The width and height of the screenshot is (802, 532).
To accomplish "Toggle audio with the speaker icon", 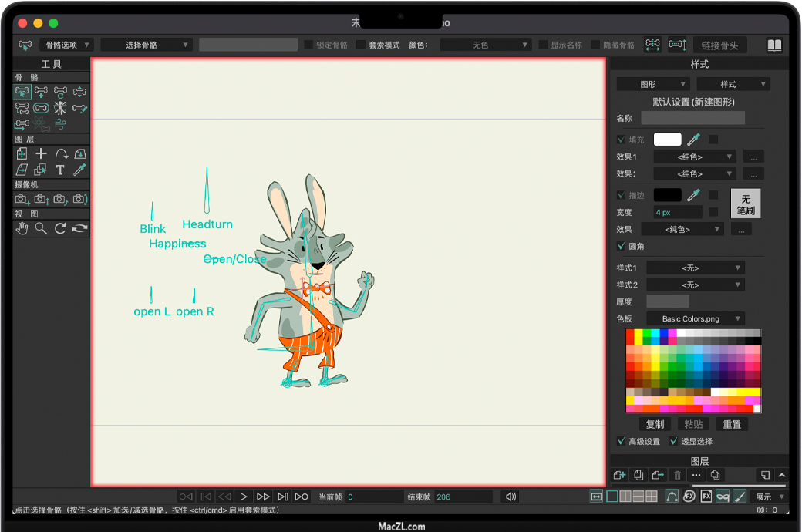I will click(509, 497).
